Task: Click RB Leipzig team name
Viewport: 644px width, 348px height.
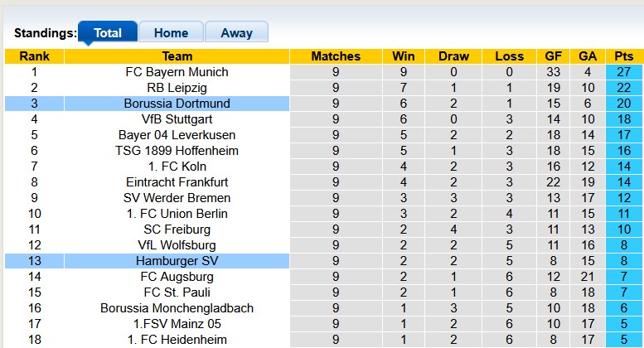Action: (x=177, y=88)
